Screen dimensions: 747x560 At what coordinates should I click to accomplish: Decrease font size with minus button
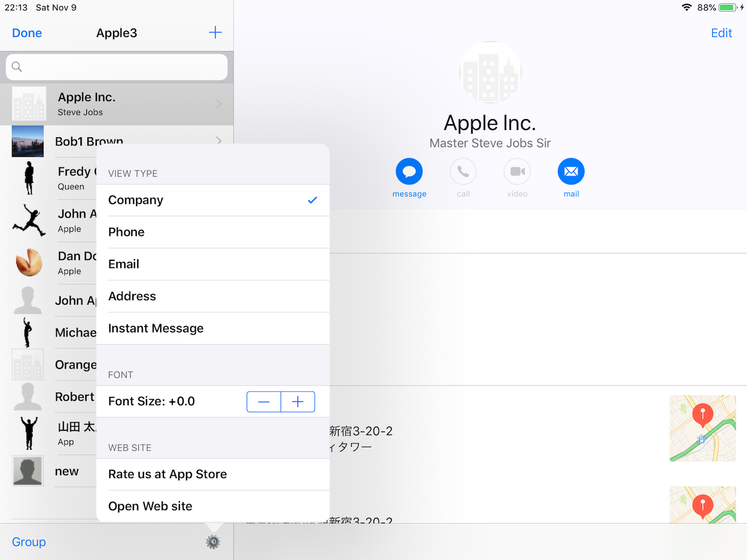coord(264,401)
